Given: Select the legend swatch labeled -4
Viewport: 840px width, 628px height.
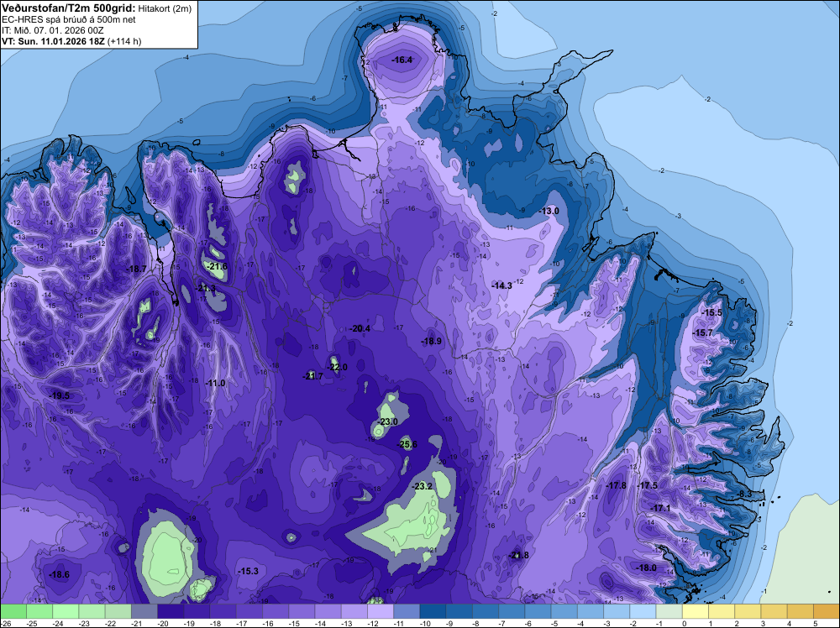Looking at the screenshot, I should click(591, 611).
